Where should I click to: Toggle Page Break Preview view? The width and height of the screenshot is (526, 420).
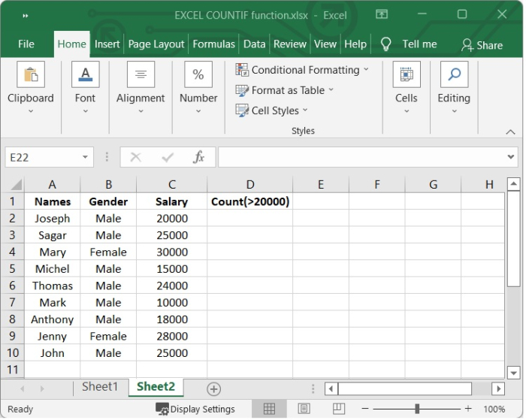[x=334, y=409]
